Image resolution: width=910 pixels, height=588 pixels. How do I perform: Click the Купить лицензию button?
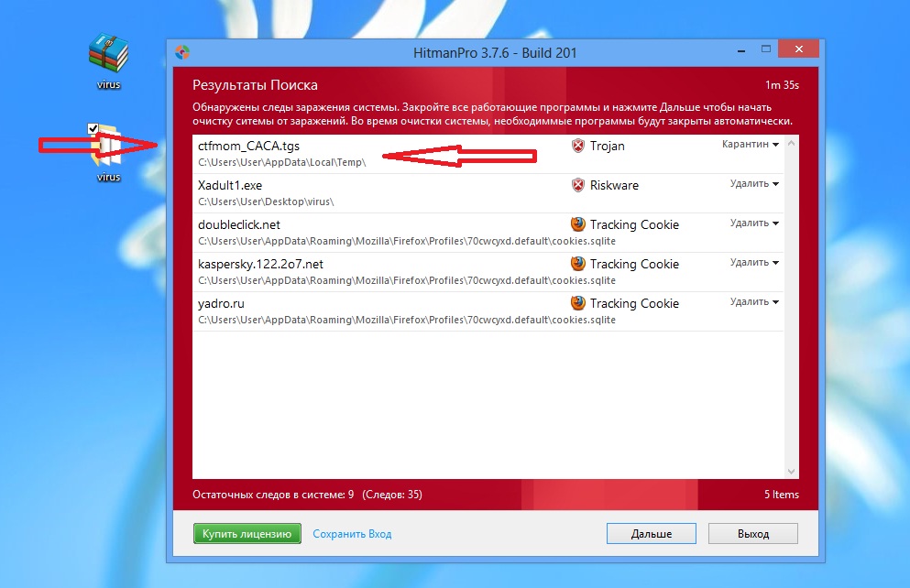[x=247, y=533]
